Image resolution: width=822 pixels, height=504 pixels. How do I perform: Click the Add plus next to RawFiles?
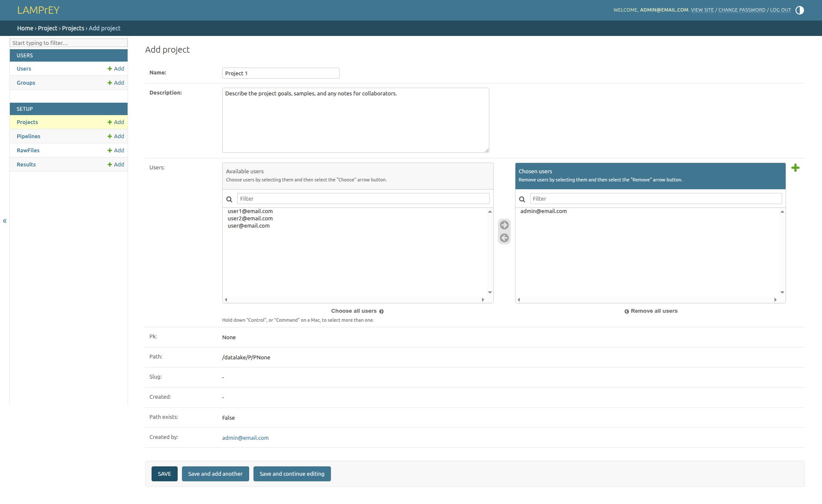116,151
